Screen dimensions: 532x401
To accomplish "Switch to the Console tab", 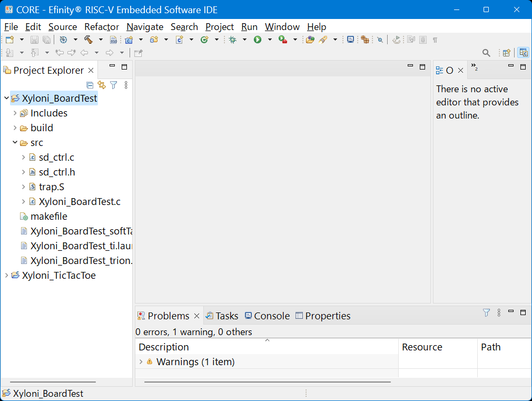I will click(267, 316).
